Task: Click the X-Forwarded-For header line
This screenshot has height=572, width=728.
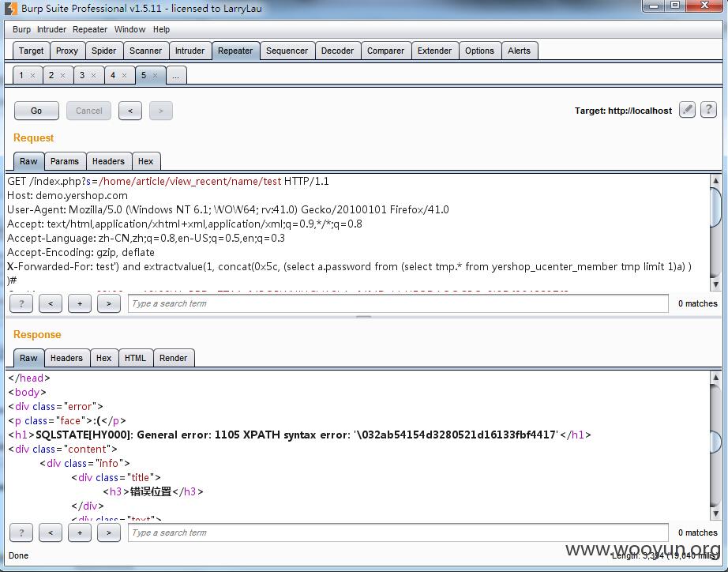Action: pos(349,267)
